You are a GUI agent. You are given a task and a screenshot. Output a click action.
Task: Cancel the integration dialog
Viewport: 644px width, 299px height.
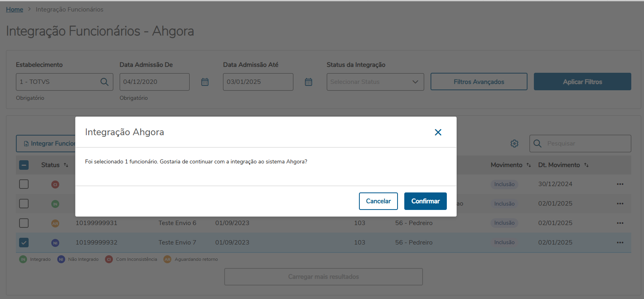pyautogui.click(x=378, y=201)
